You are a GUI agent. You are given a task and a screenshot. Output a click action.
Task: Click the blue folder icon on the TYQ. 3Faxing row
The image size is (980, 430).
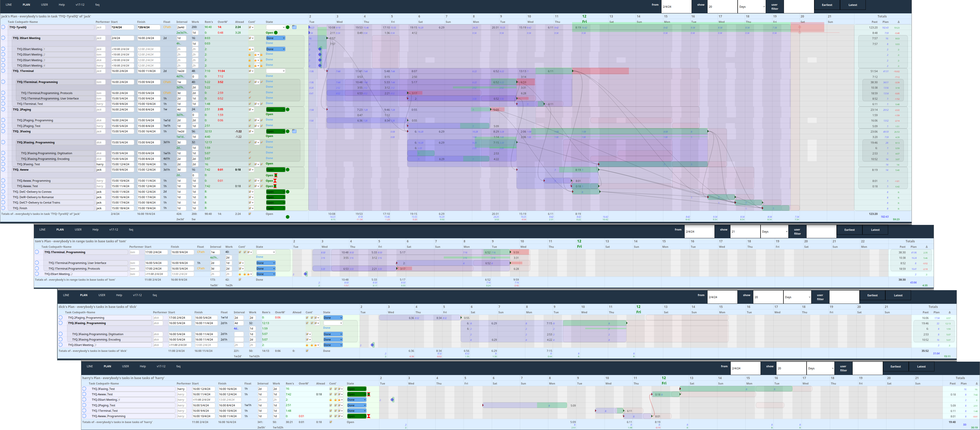coord(294,131)
